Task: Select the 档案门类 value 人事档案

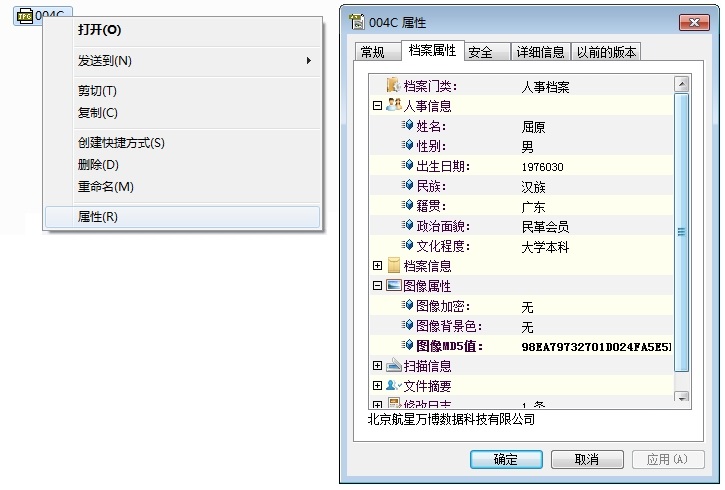Action: 545,87
